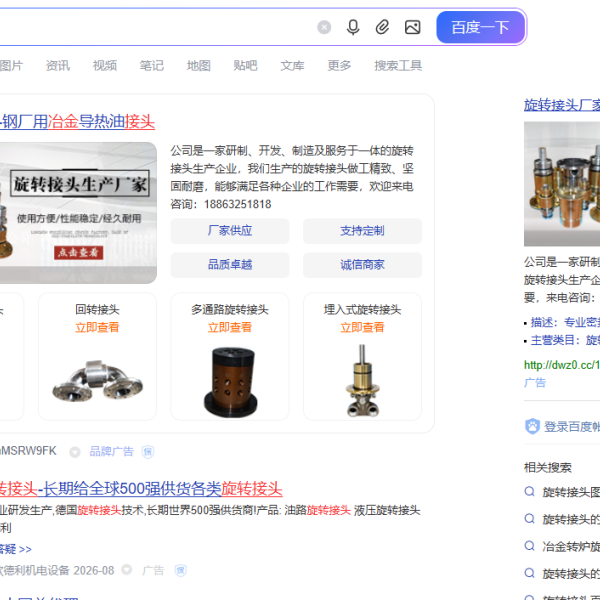The height and width of the screenshot is (600, 600).
Task: Expand the 更多 menu
Action: [339, 66]
